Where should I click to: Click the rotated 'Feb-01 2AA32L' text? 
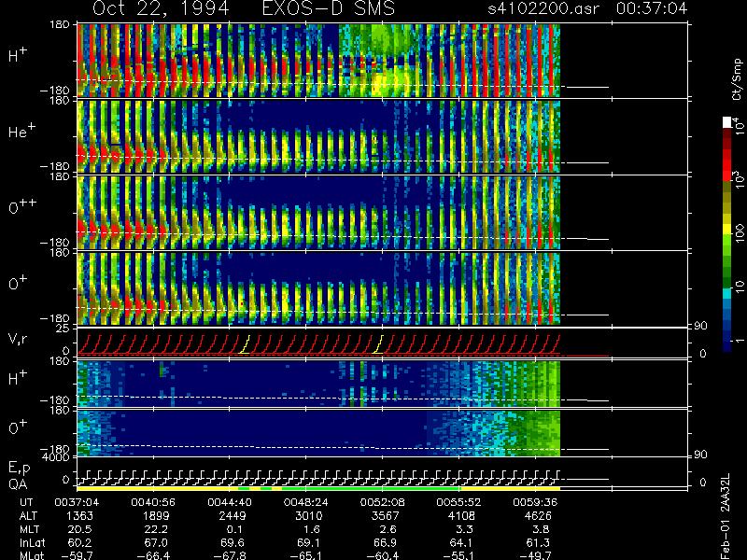(x=725, y=515)
